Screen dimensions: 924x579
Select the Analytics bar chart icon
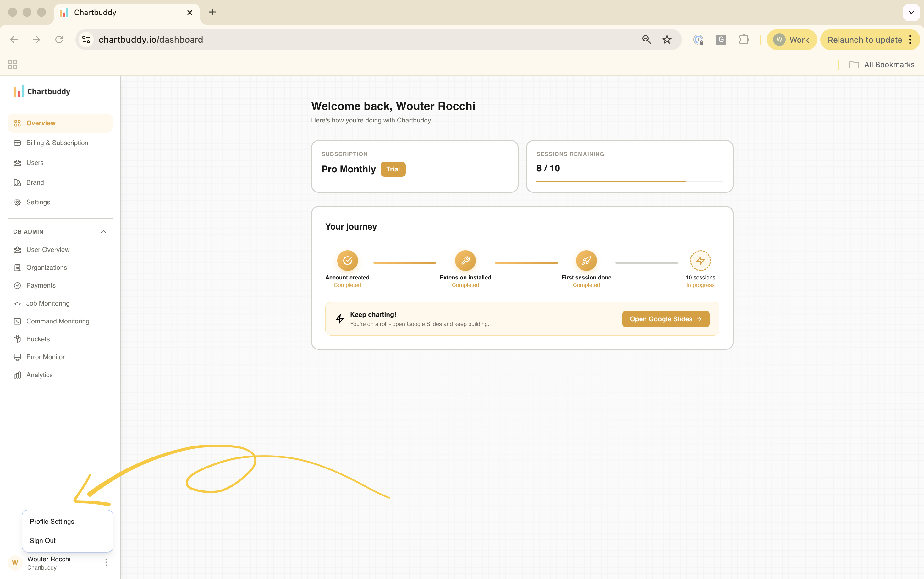point(18,375)
